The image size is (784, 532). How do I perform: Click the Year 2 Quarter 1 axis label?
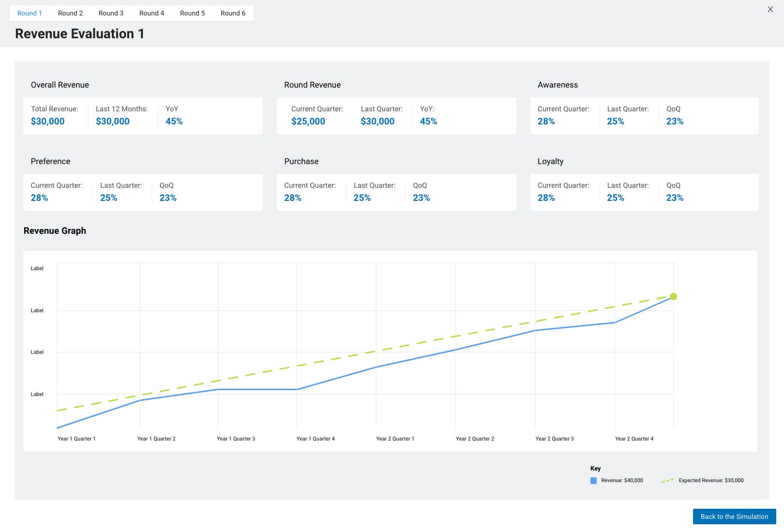(395, 439)
